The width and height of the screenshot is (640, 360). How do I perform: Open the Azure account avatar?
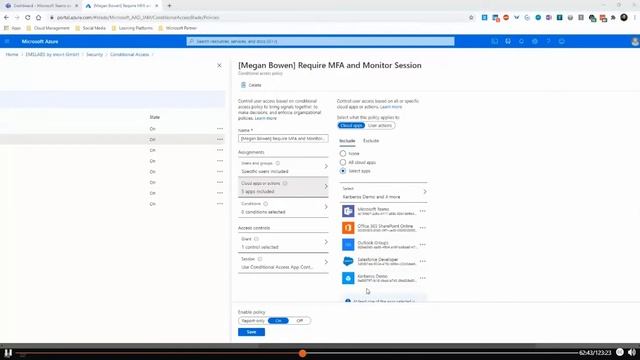(x=635, y=41)
